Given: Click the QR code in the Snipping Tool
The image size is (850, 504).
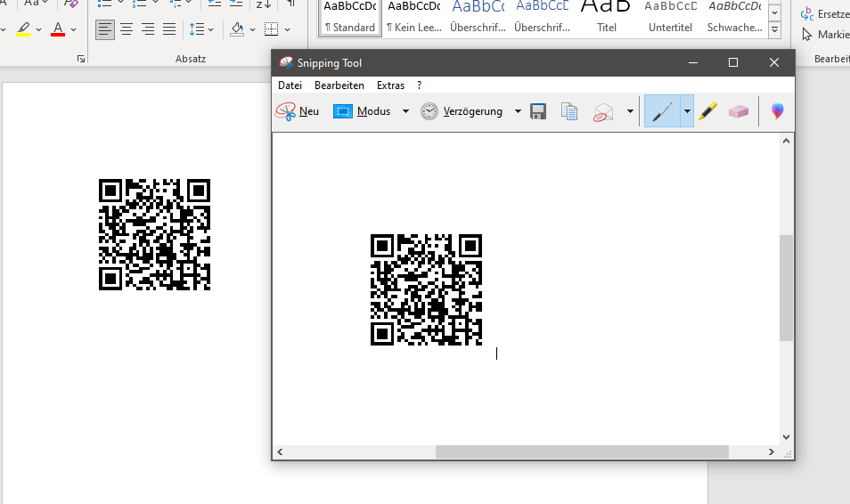Looking at the screenshot, I should pyautogui.click(x=426, y=290).
